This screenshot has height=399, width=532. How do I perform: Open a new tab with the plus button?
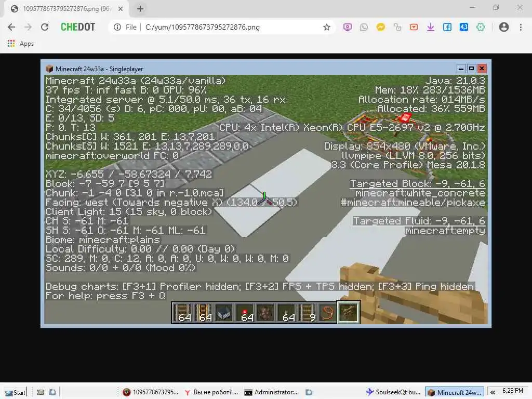140,9
